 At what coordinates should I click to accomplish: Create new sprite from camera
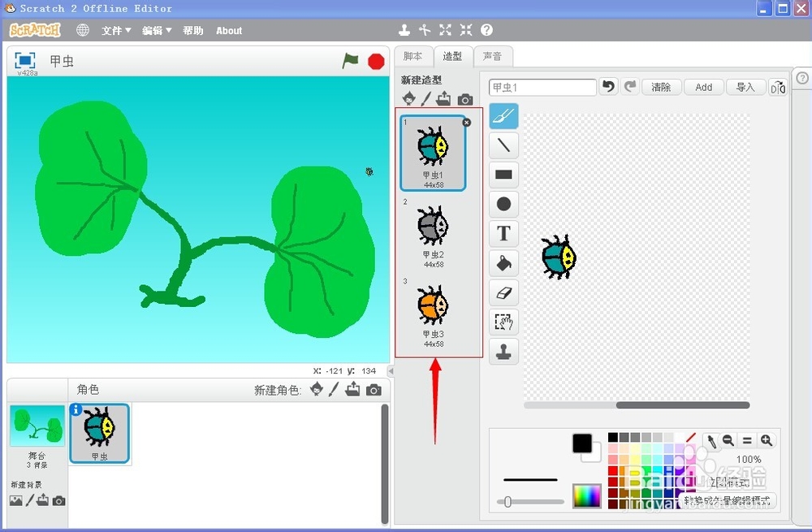374,390
